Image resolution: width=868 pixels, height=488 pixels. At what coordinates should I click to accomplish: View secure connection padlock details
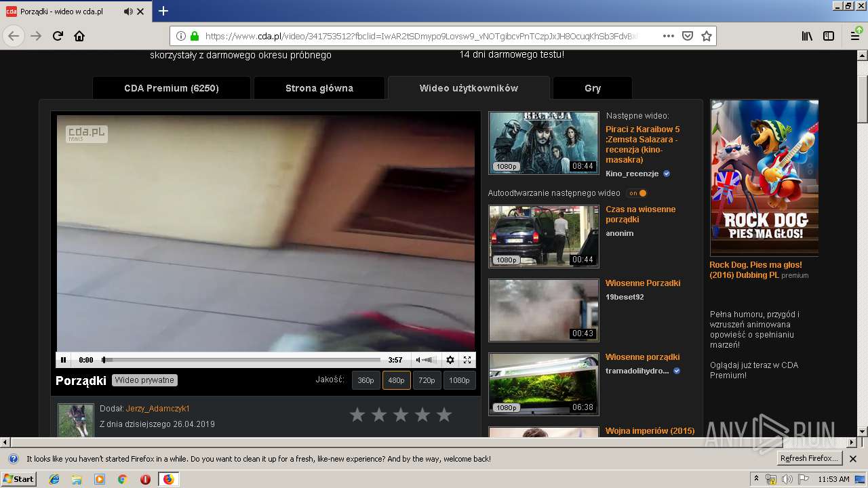(195, 36)
